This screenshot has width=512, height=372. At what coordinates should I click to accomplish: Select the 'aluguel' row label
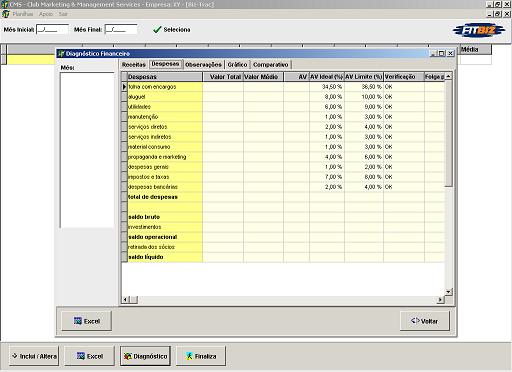click(x=137, y=97)
